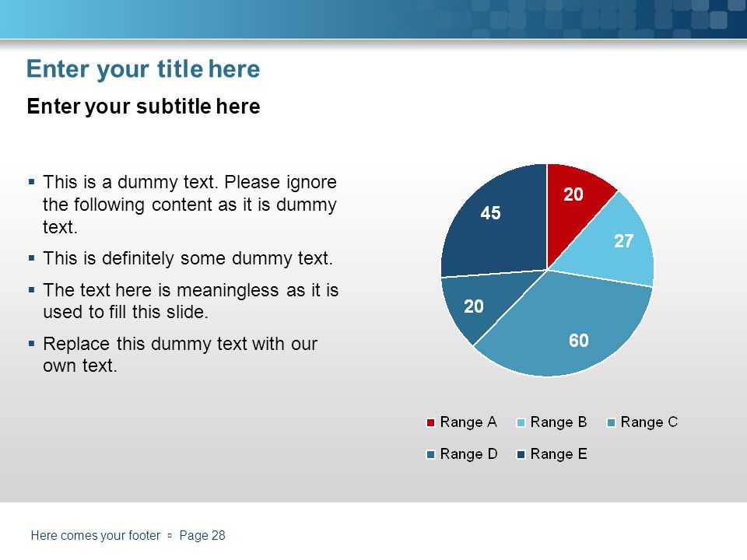The height and width of the screenshot is (560, 747).
Task: Select the red Range A legend swatch
Action: [x=430, y=422]
